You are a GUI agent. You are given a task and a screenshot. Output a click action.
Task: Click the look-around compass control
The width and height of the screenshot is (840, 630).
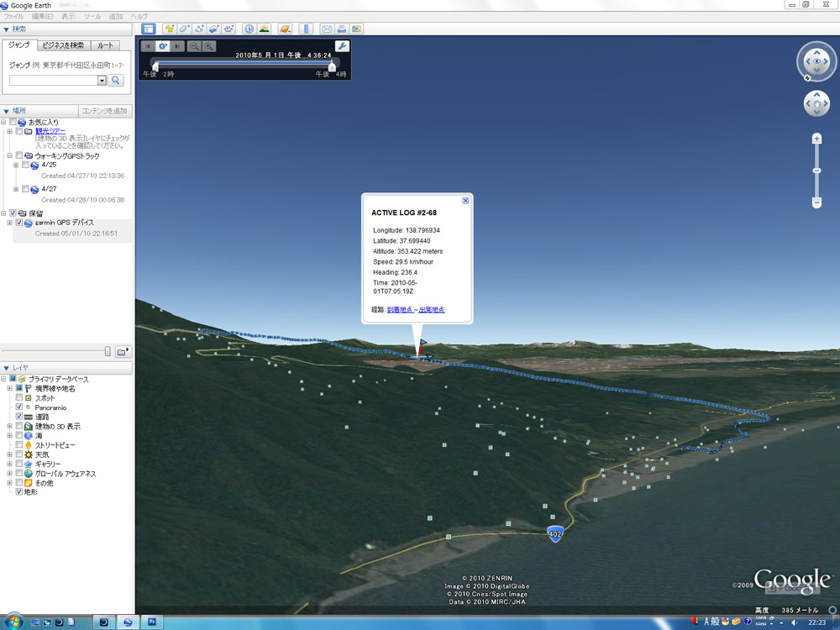[816, 61]
